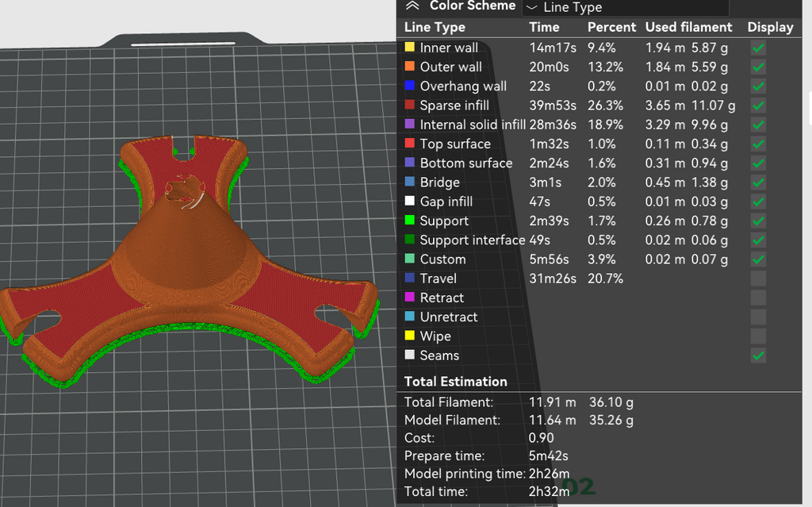
Task: Click the Display column header
Action: 770,27
